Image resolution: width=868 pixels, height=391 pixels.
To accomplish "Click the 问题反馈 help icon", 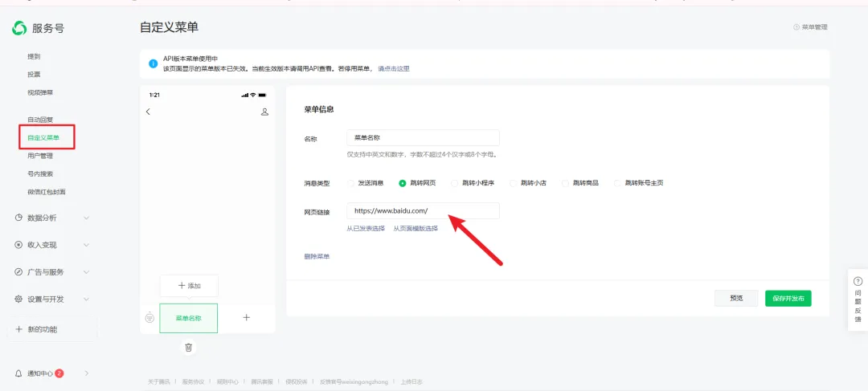I will pos(858,282).
